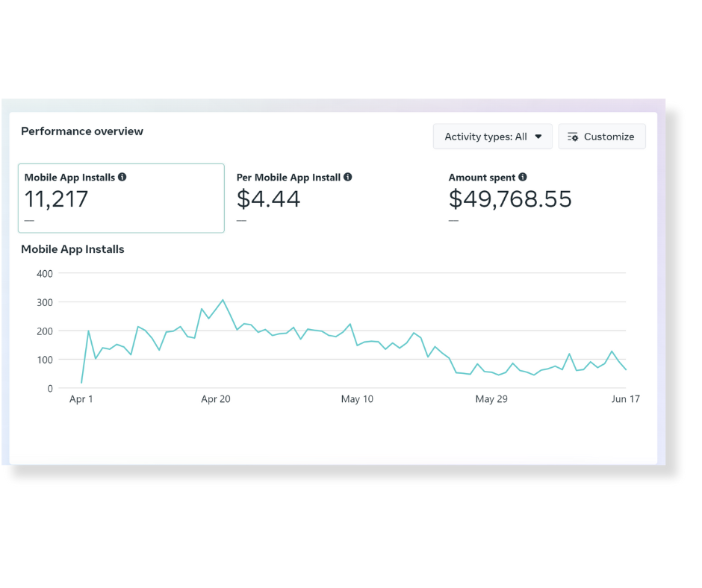Screen dimensions: 702x588
Task: Click the Customize button
Action: tap(602, 137)
